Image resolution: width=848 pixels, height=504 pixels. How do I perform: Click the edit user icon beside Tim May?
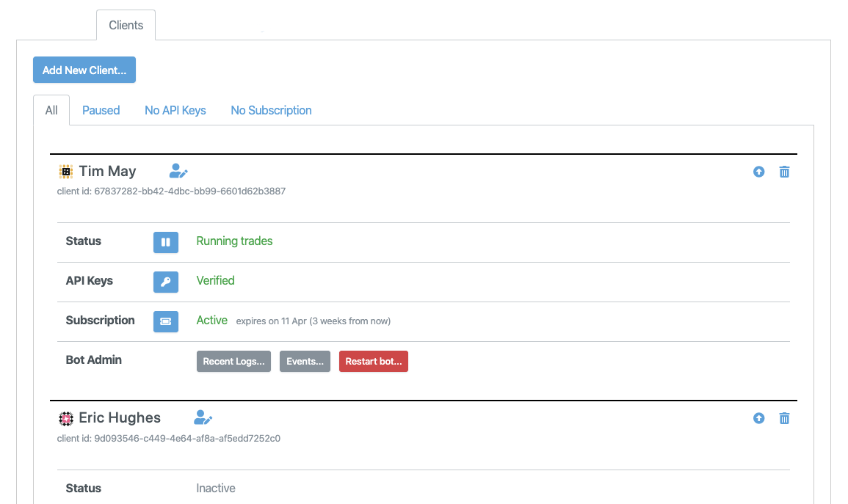(178, 172)
